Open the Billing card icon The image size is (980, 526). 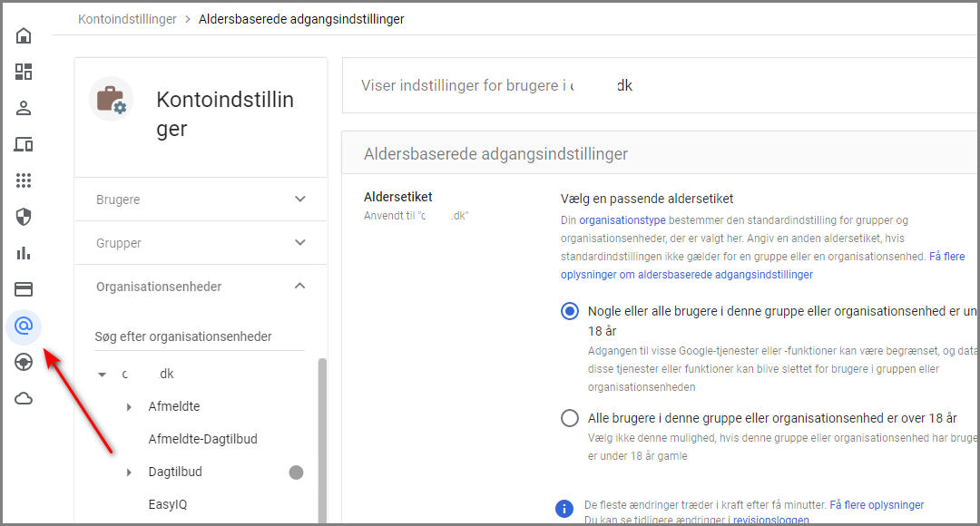click(x=24, y=289)
